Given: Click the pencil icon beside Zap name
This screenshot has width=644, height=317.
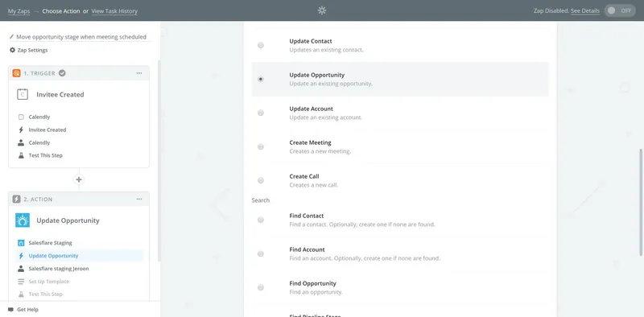Looking at the screenshot, I should click(x=11, y=36).
